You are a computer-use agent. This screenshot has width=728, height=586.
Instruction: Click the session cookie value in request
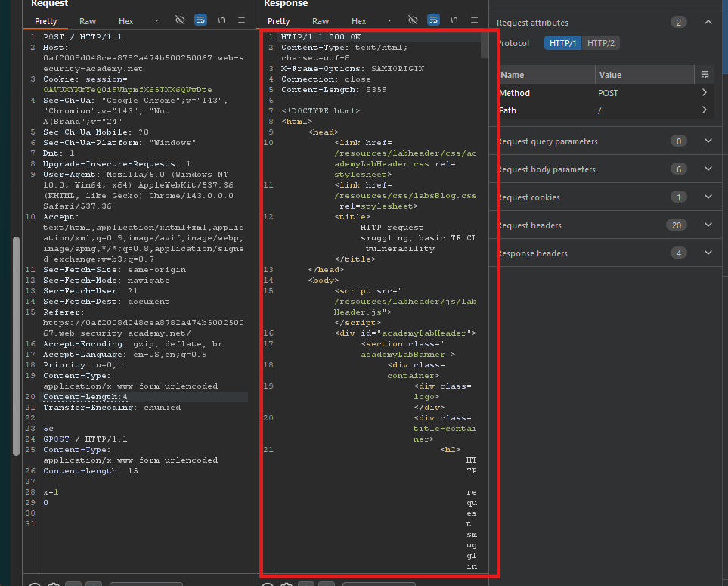click(x=128, y=90)
